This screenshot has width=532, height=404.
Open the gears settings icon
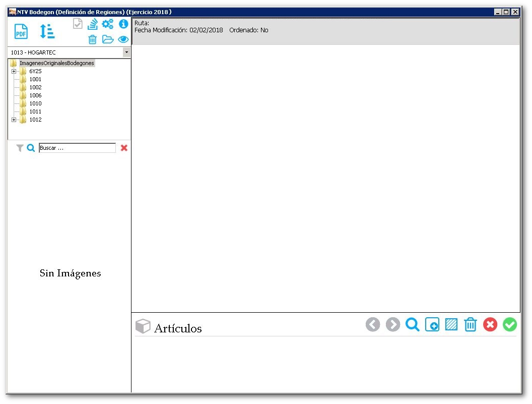coord(107,24)
